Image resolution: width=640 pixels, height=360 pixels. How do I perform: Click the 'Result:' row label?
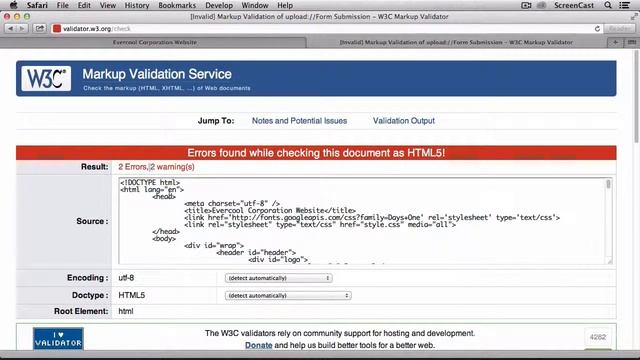(x=95, y=167)
